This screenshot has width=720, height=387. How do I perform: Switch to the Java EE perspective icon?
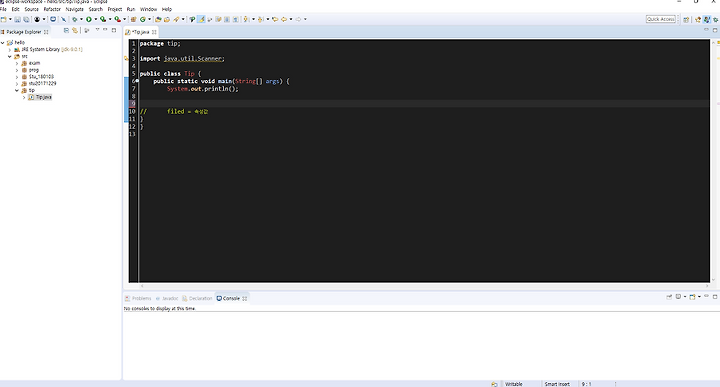click(x=698, y=19)
